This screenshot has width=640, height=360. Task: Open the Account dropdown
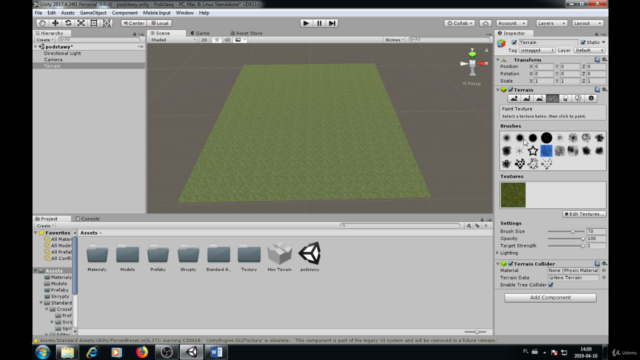click(512, 23)
